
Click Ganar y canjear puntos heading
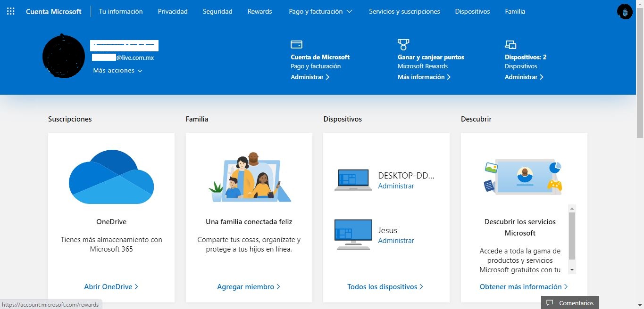click(431, 57)
